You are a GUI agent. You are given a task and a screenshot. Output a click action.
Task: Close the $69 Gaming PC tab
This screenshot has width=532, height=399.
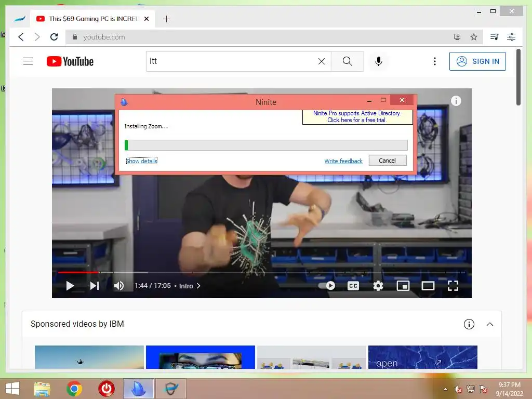click(x=146, y=19)
